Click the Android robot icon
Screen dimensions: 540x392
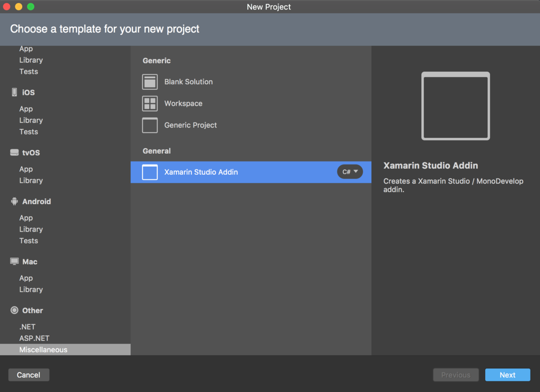pyautogui.click(x=14, y=202)
